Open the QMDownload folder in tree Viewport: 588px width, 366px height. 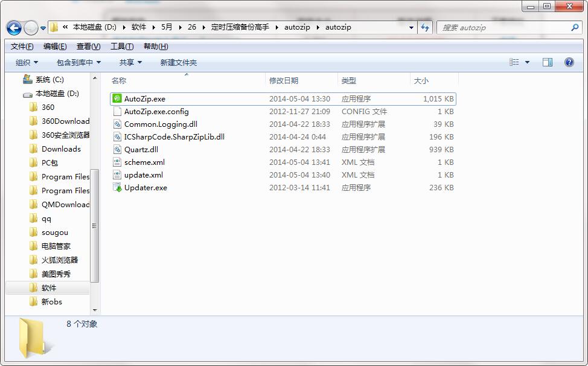[59, 204]
